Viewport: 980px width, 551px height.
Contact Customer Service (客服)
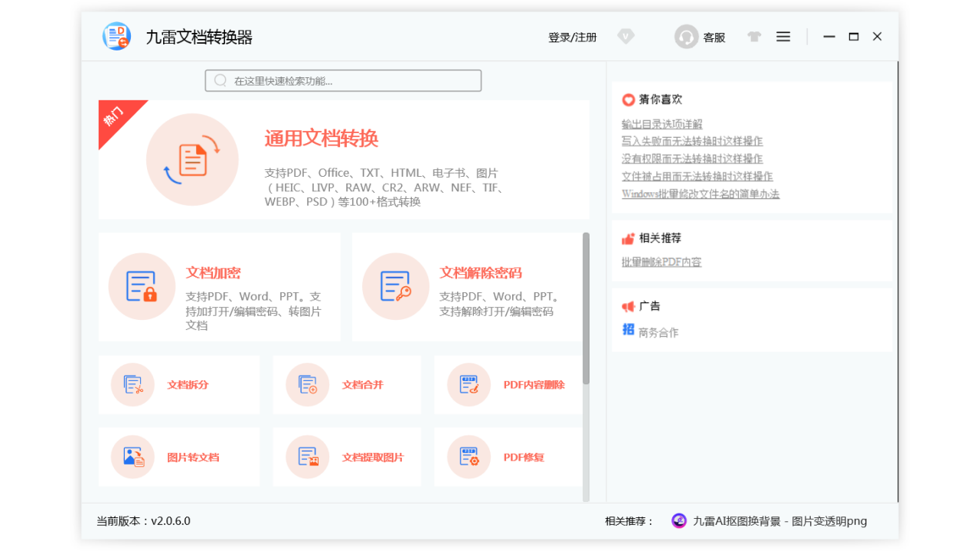coord(701,37)
